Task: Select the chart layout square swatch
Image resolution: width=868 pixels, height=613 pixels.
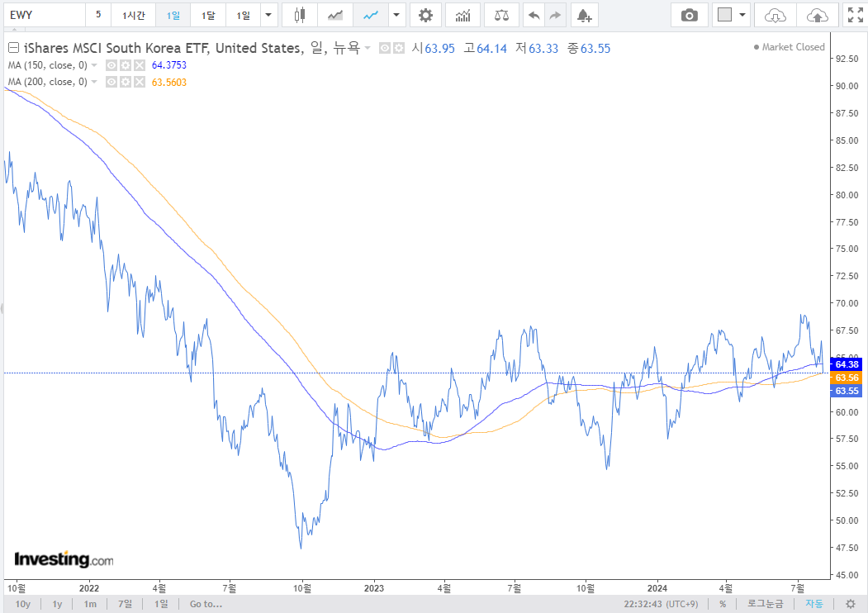Action: 724,15
